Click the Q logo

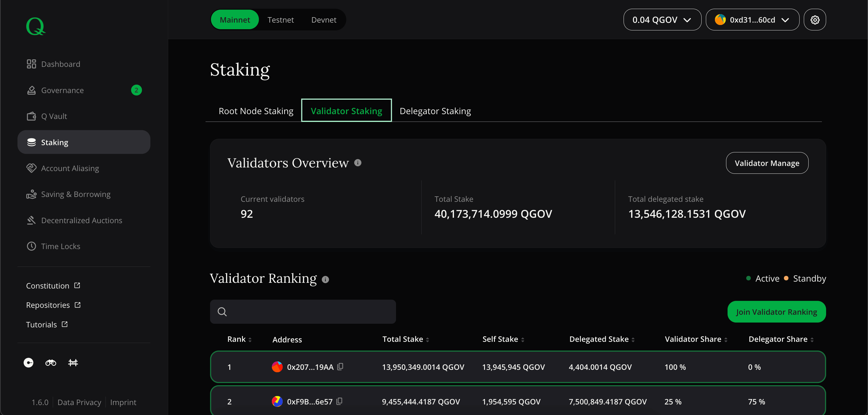(35, 26)
